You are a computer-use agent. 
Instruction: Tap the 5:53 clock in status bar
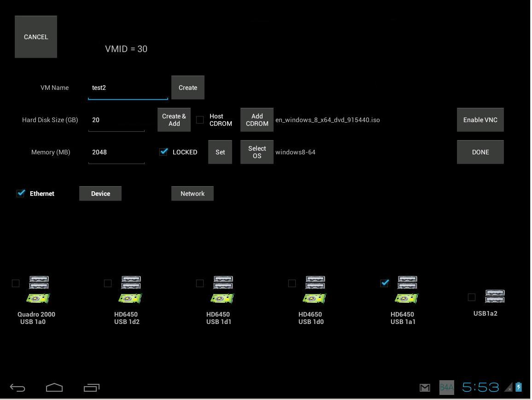point(480,387)
